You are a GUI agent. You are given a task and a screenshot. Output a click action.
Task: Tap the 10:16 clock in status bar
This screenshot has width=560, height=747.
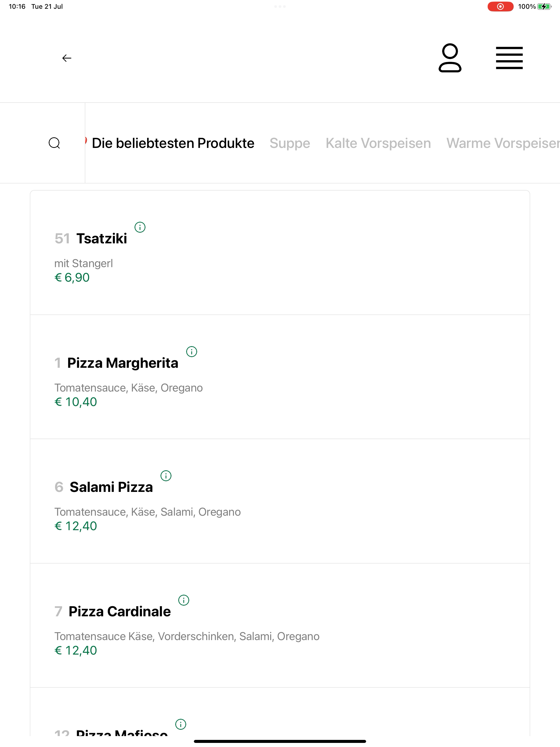point(17,6)
